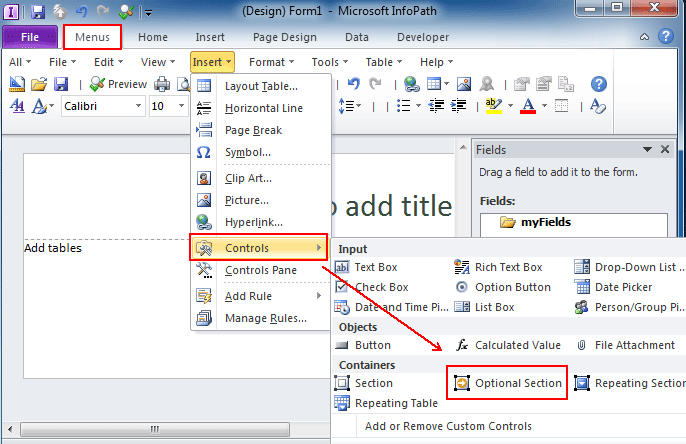
Task: Click the bullet list toolbar icon
Action: coord(403,105)
